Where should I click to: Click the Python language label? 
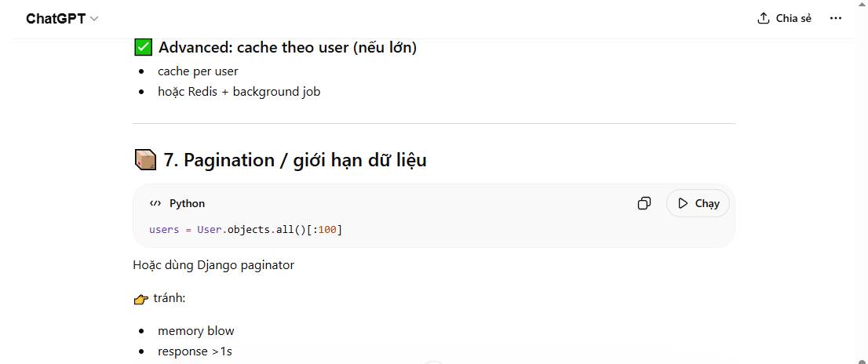pyautogui.click(x=187, y=203)
